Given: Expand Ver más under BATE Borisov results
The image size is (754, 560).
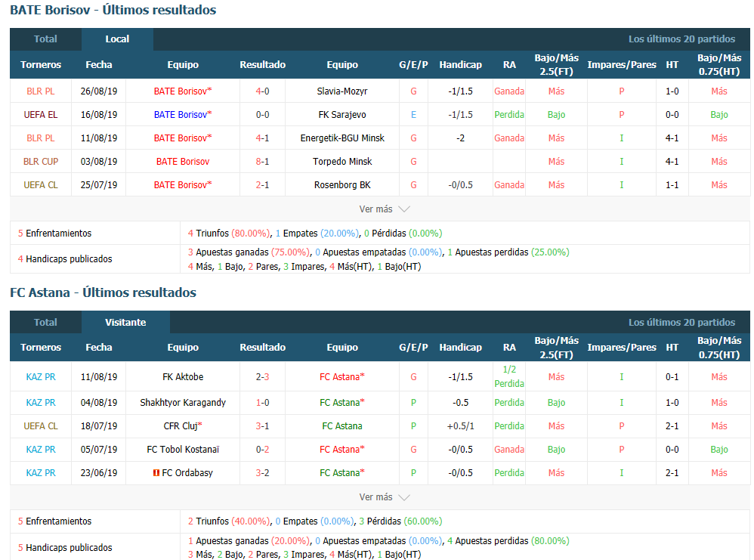Looking at the screenshot, I should [385, 209].
